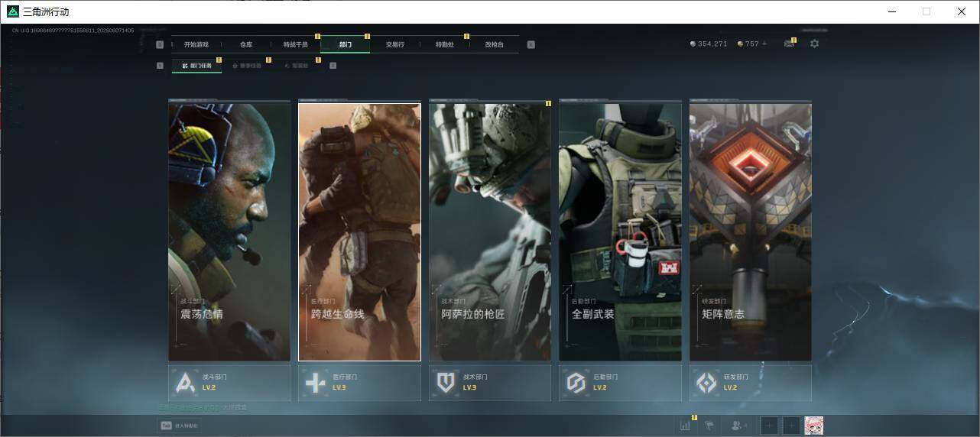Screen dimensions: 980x437
Task: Switch to 开始游戏 tab
Action: [196, 44]
